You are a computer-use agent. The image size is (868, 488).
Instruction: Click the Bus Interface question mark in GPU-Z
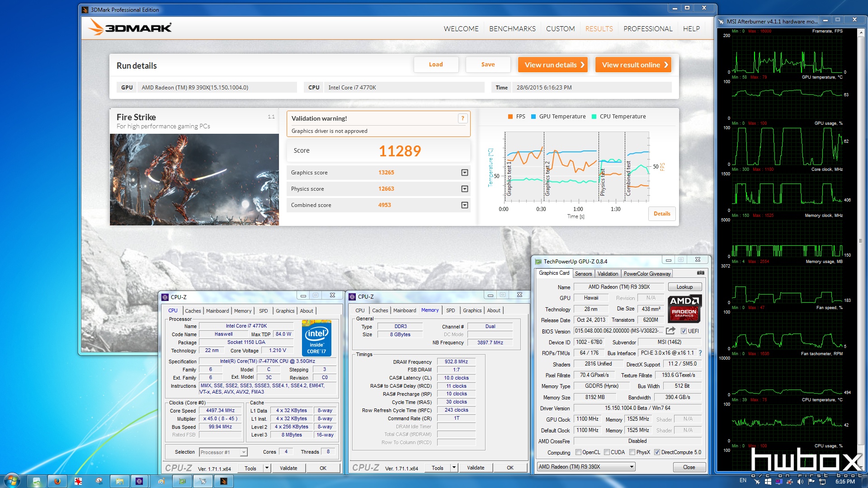[700, 353]
